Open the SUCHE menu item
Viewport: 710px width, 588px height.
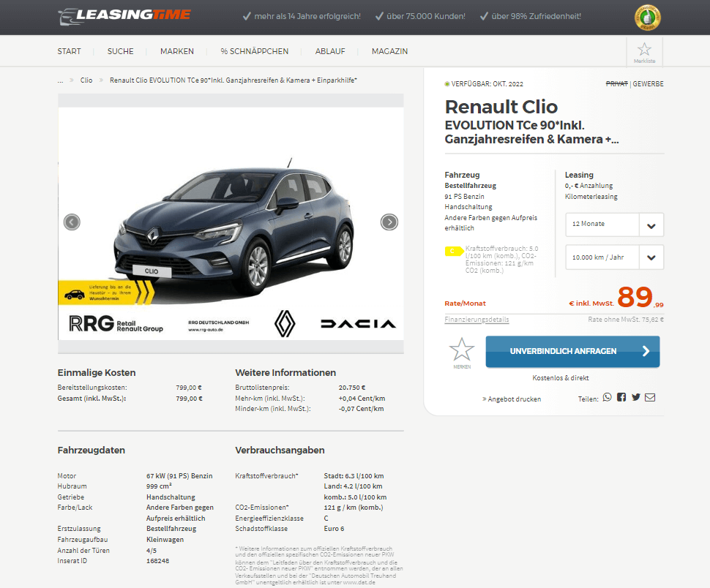click(121, 52)
